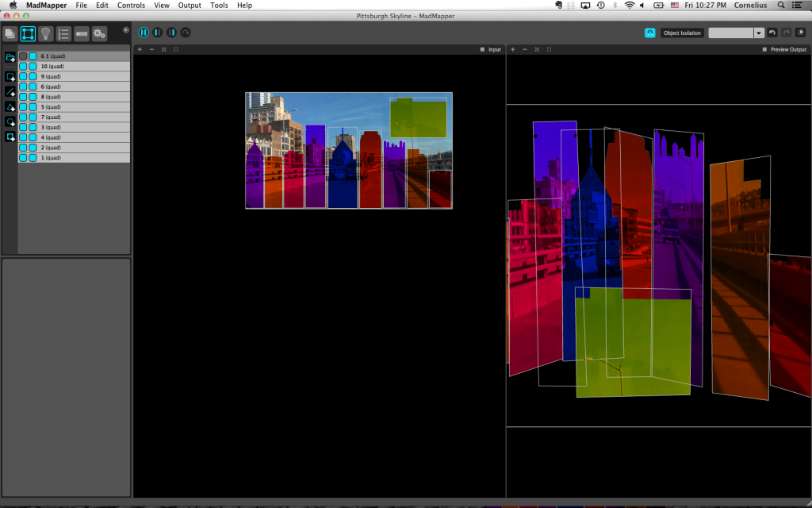Open the preset dropdown beside Object Isolation
812x508 pixels.
tap(758, 33)
